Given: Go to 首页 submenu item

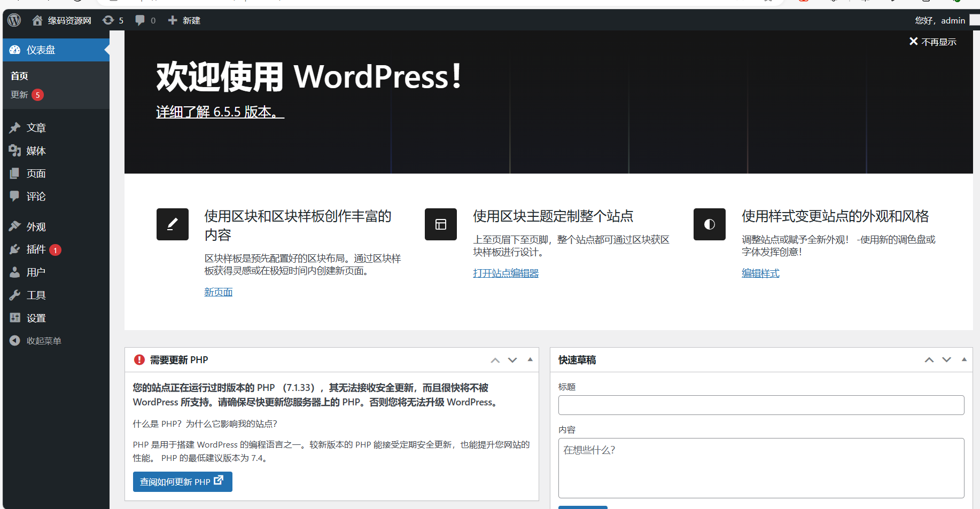Looking at the screenshot, I should [19, 76].
